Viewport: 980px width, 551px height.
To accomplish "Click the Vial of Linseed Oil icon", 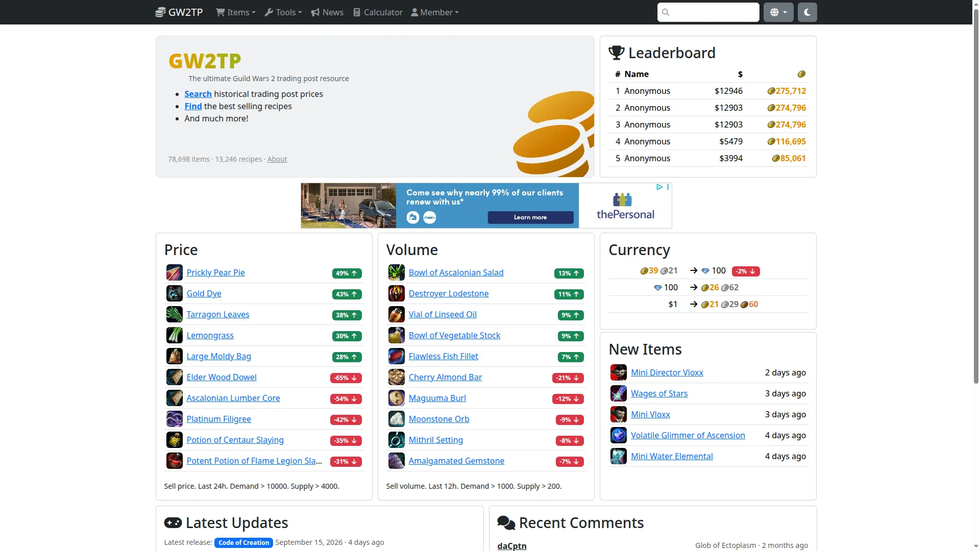I will (396, 314).
